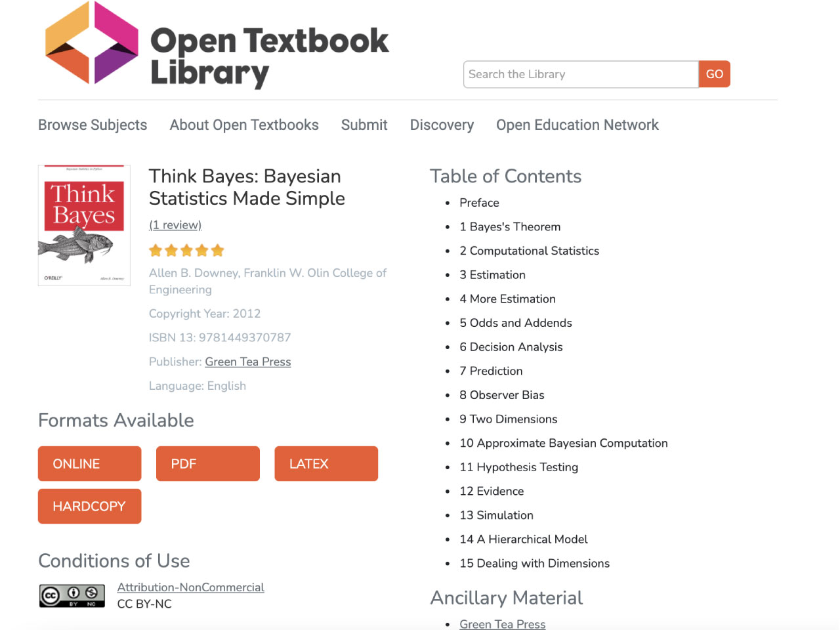Viewport: 840px width, 630px height.
Task: Click the 2 Computational Statistics entry
Action: [x=529, y=251]
